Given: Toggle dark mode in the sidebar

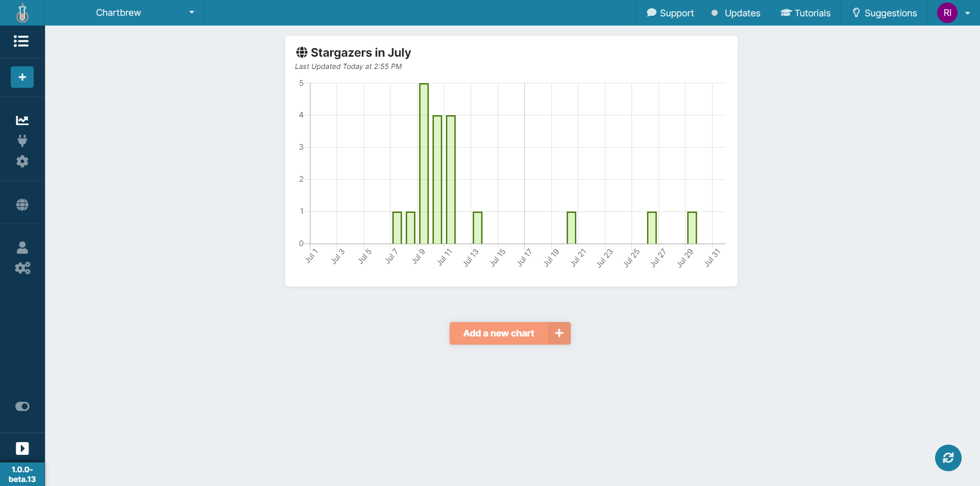Looking at the screenshot, I should [x=22, y=406].
